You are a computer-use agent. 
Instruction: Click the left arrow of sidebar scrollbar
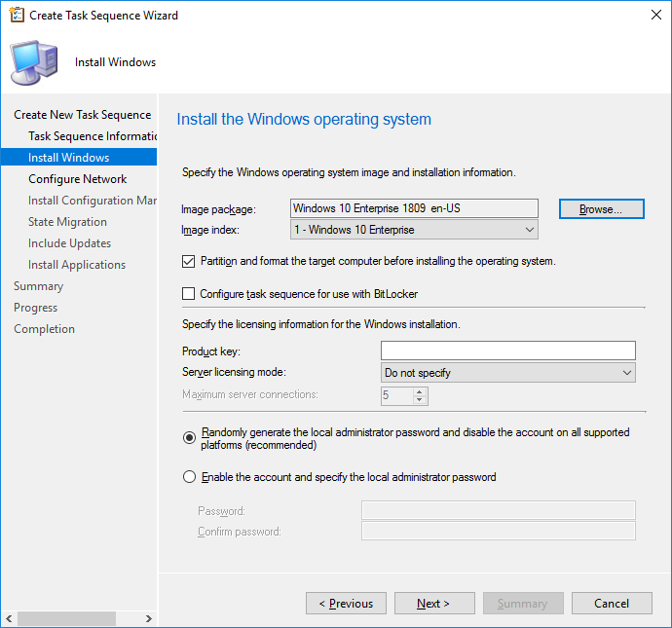tap(9, 618)
